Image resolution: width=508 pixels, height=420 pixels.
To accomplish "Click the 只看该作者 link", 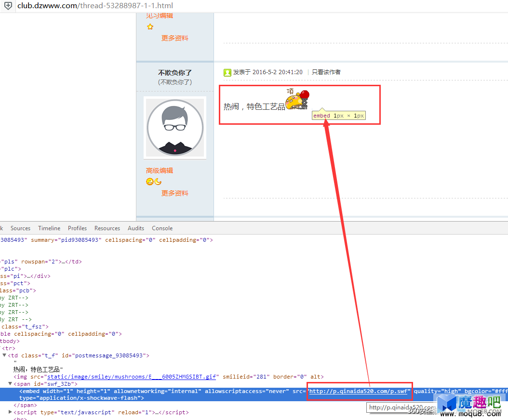I will 326,72.
